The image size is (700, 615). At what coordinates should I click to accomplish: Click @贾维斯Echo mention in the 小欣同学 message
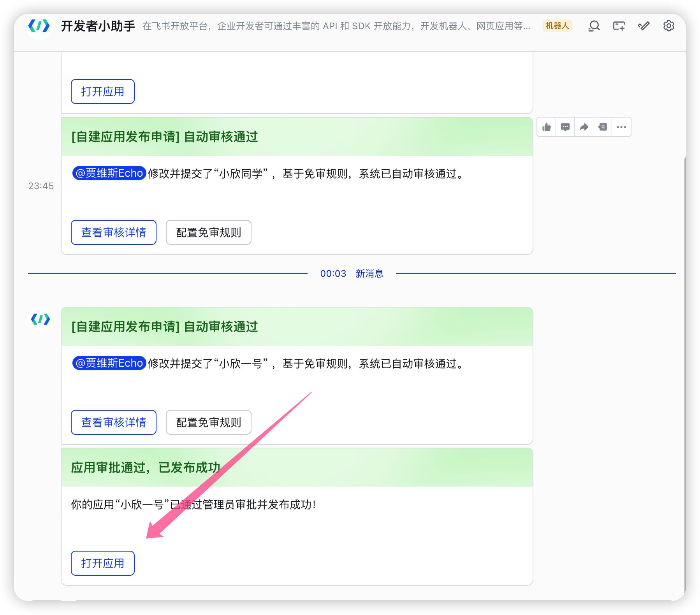coord(109,173)
